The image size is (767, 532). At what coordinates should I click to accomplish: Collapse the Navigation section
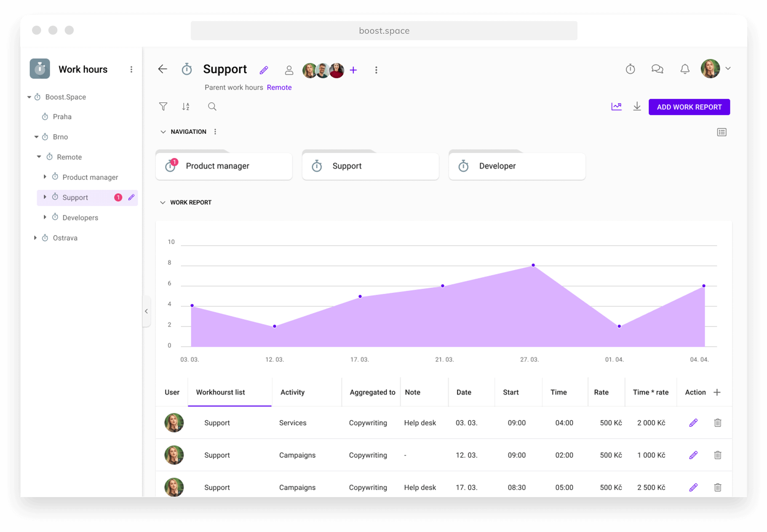pos(163,131)
